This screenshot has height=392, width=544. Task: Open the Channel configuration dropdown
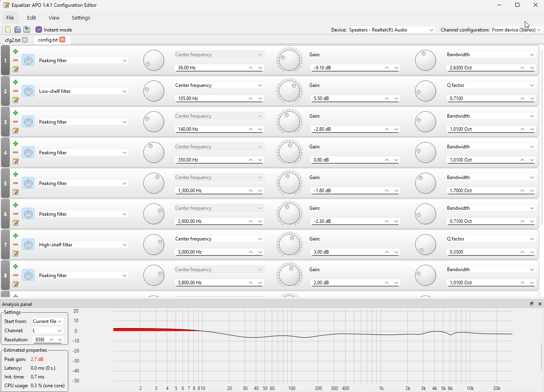point(516,30)
